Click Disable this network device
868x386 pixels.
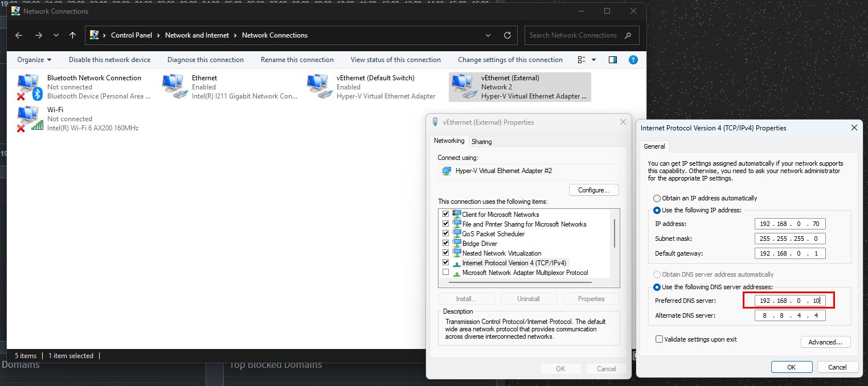[x=110, y=60]
